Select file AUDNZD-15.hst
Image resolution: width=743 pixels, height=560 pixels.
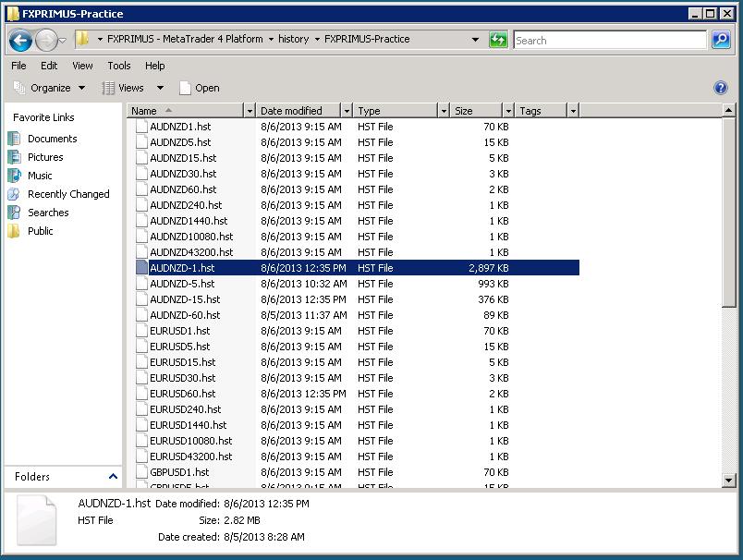[x=185, y=299]
